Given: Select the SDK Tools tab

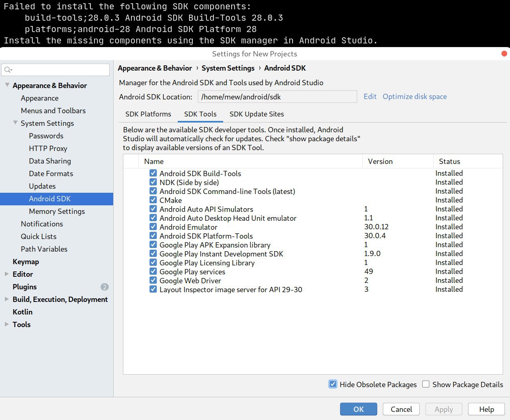Looking at the screenshot, I should (200, 114).
